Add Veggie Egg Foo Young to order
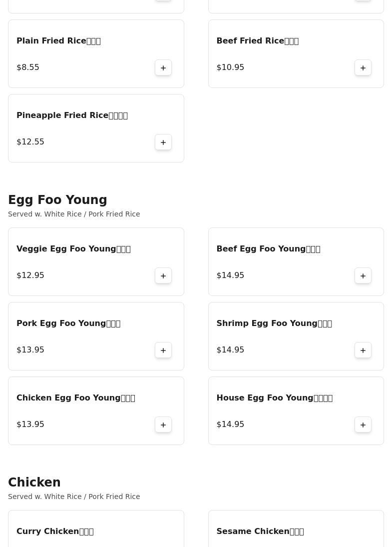Viewport: 392px width, 547px height. [x=163, y=275]
